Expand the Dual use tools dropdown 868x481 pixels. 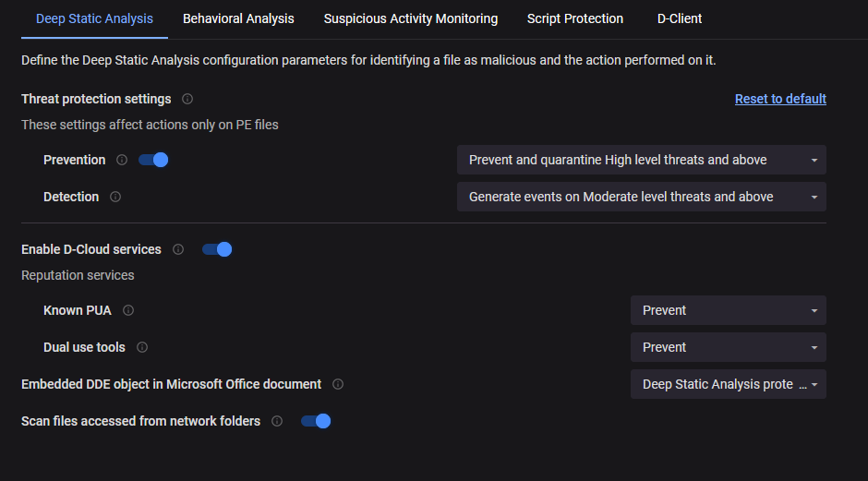pyautogui.click(x=728, y=347)
